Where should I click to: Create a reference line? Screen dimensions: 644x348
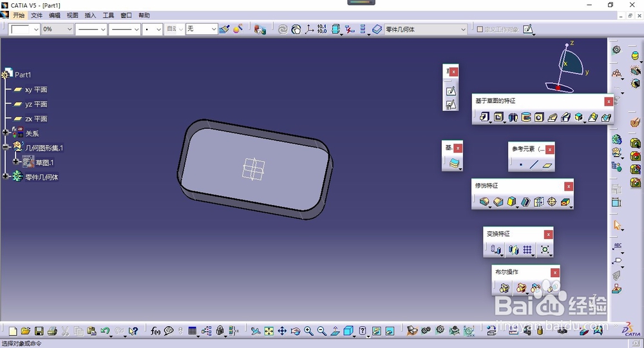534,165
